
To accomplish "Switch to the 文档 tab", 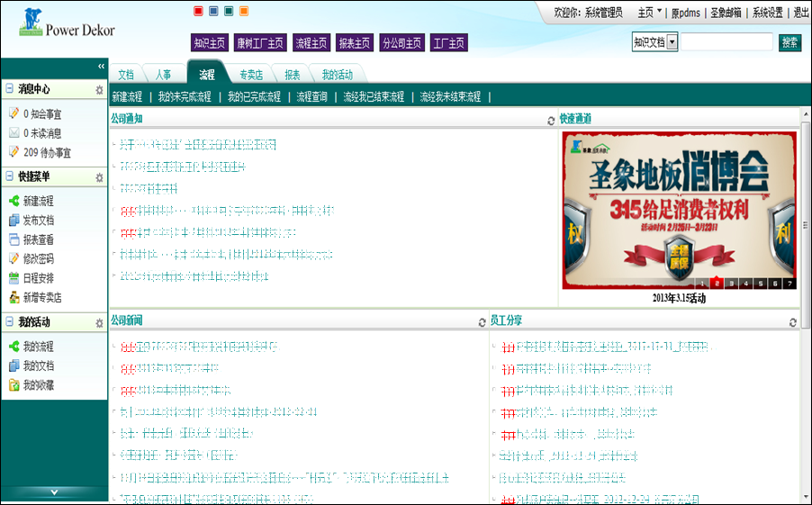I will point(126,75).
